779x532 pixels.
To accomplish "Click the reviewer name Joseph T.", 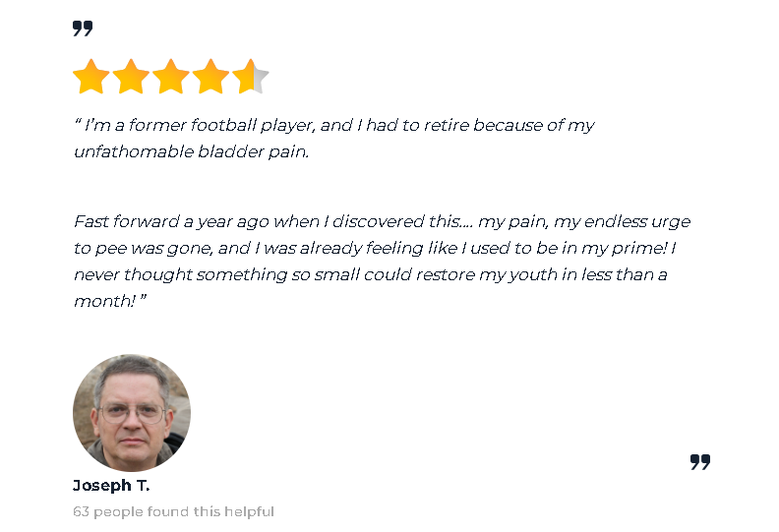I will (x=111, y=486).
